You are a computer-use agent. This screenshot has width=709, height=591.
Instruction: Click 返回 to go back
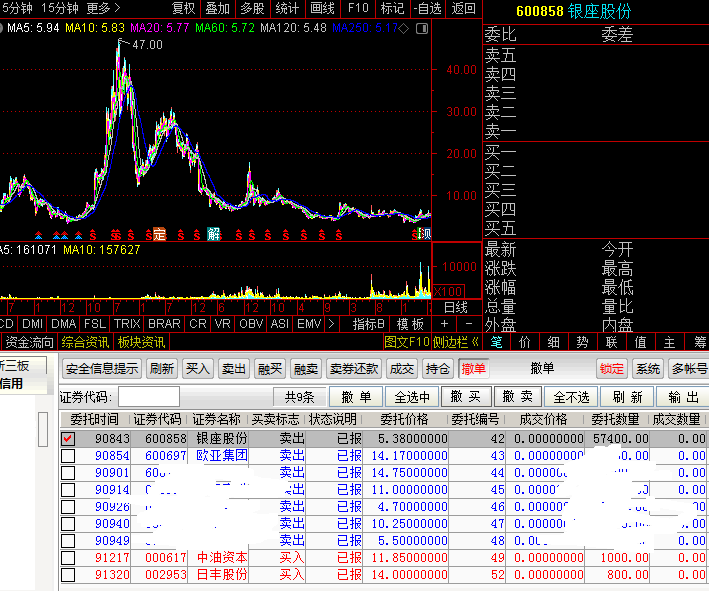[x=463, y=8]
